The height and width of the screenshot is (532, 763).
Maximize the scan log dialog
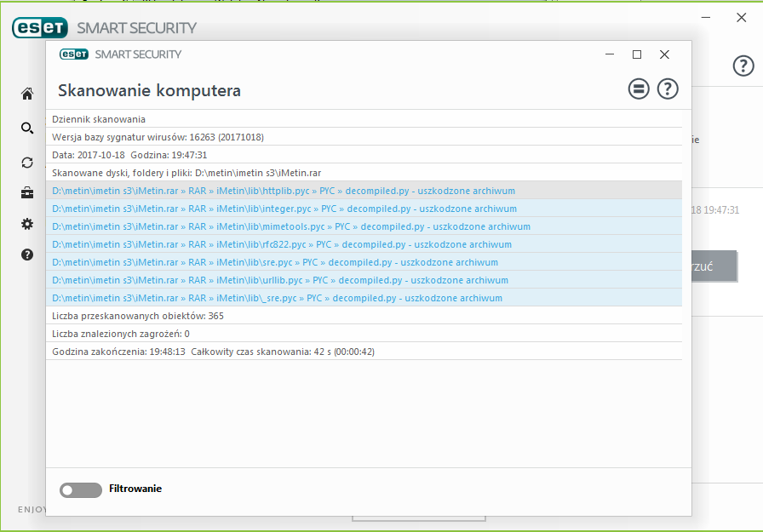636,54
